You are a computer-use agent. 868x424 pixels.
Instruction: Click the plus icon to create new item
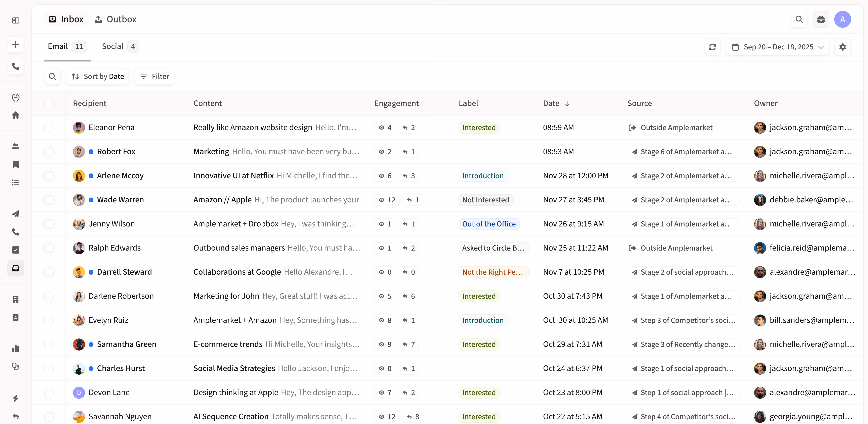pyautogui.click(x=16, y=44)
